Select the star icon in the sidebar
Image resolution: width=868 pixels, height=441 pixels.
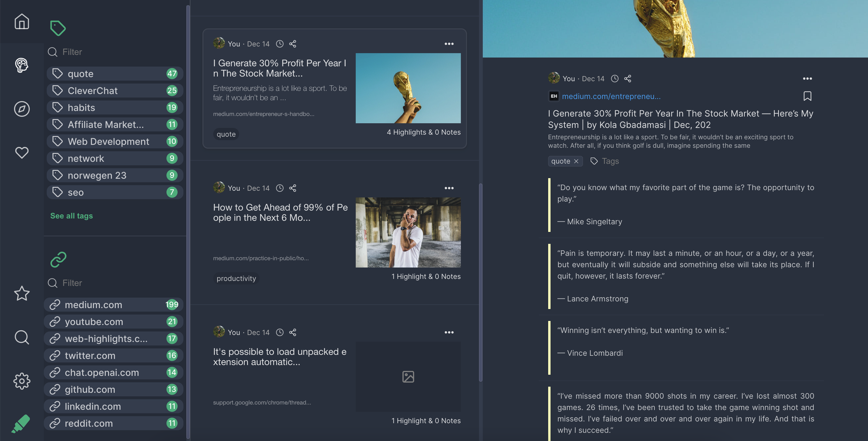[22, 294]
